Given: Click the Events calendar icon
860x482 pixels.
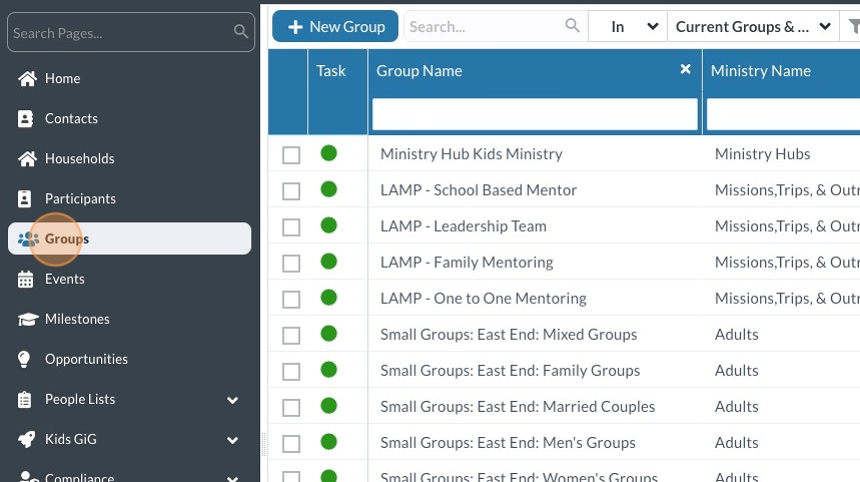Looking at the screenshot, I should pos(27,279).
